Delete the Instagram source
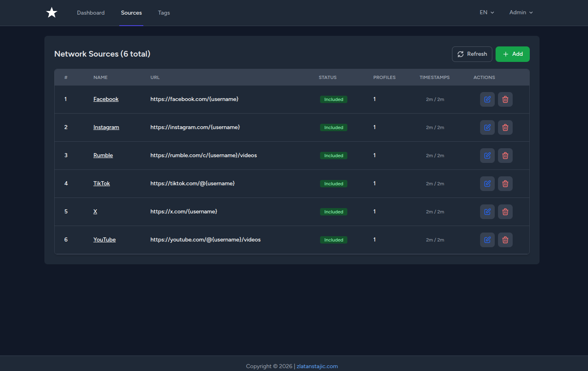The height and width of the screenshot is (371, 588). [x=505, y=127]
